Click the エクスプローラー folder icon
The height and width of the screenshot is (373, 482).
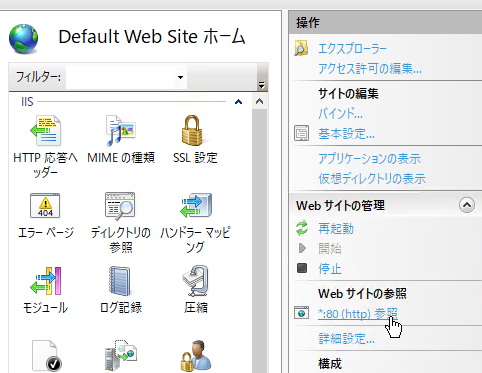pos(301,49)
